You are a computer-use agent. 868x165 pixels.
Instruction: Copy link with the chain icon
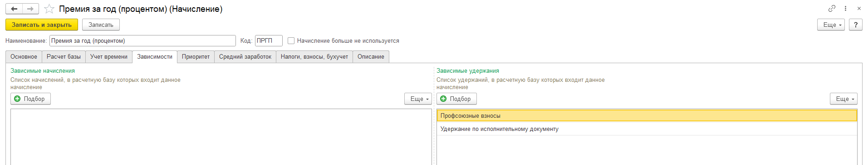point(832,8)
